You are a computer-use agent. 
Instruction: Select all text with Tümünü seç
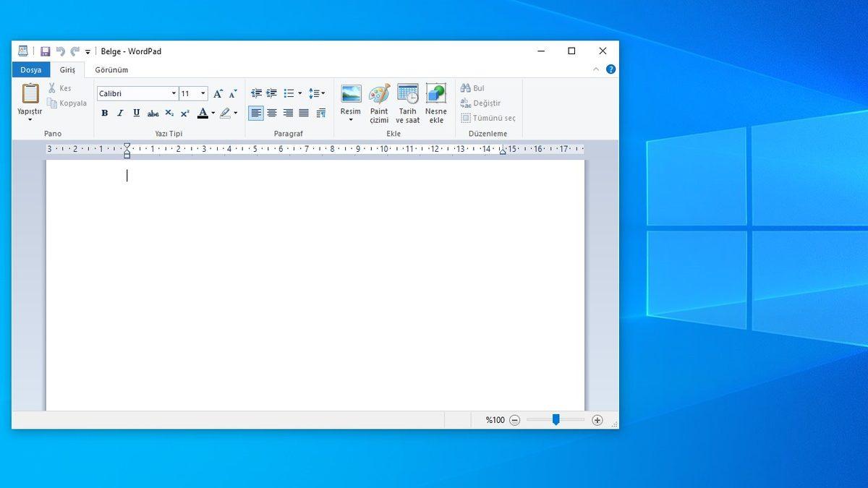pos(487,118)
